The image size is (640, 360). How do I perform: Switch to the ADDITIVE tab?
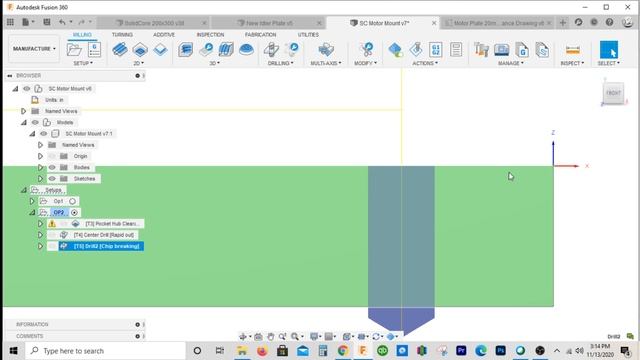(x=164, y=35)
